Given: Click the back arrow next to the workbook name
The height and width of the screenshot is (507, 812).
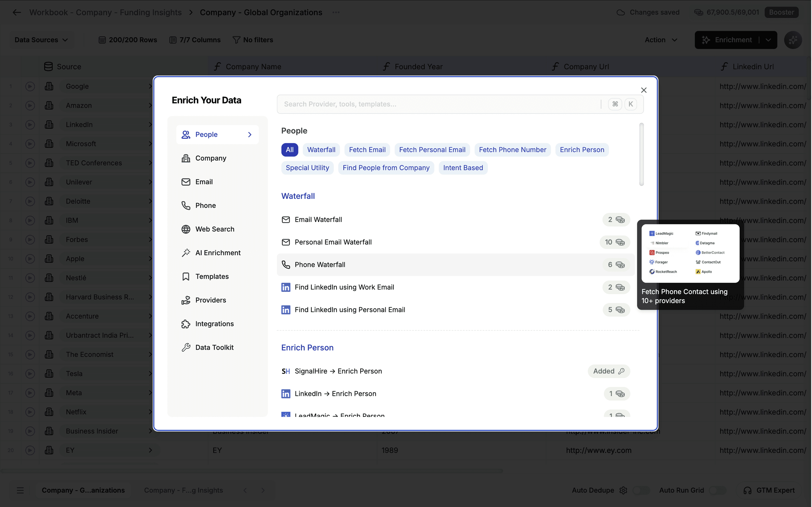Looking at the screenshot, I should pyautogui.click(x=16, y=12).
